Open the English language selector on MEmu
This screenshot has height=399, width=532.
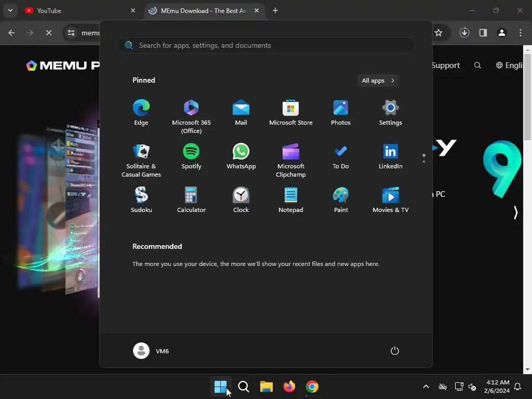(x=510, y=65)
